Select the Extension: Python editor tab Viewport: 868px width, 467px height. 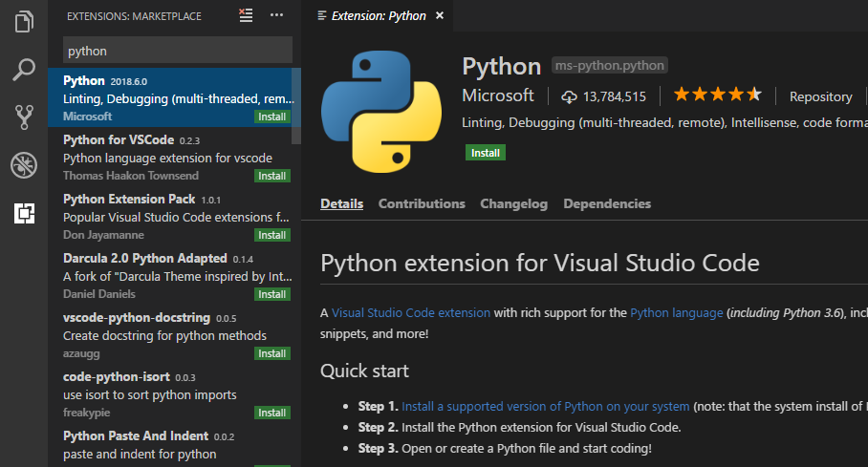tap(380, 15)
